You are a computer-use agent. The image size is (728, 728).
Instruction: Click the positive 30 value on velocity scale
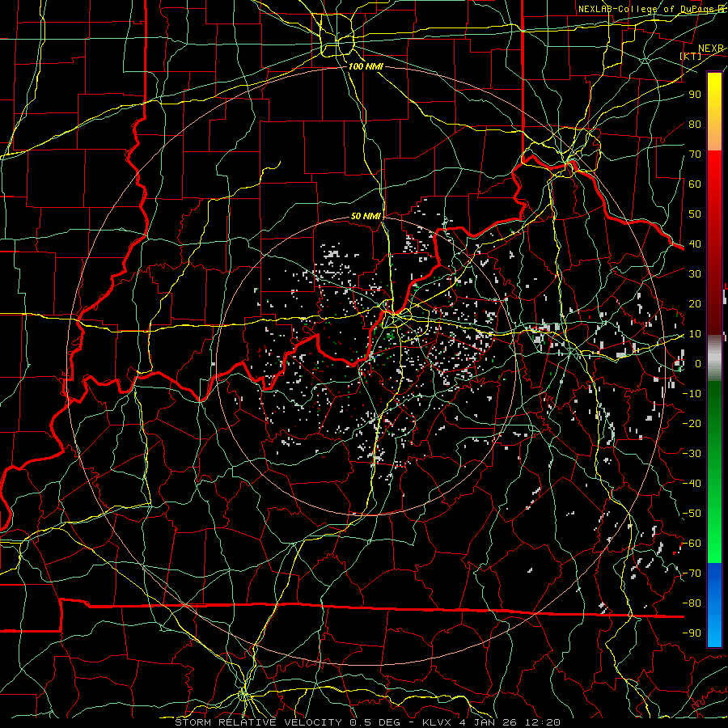(x=695, y=274)
